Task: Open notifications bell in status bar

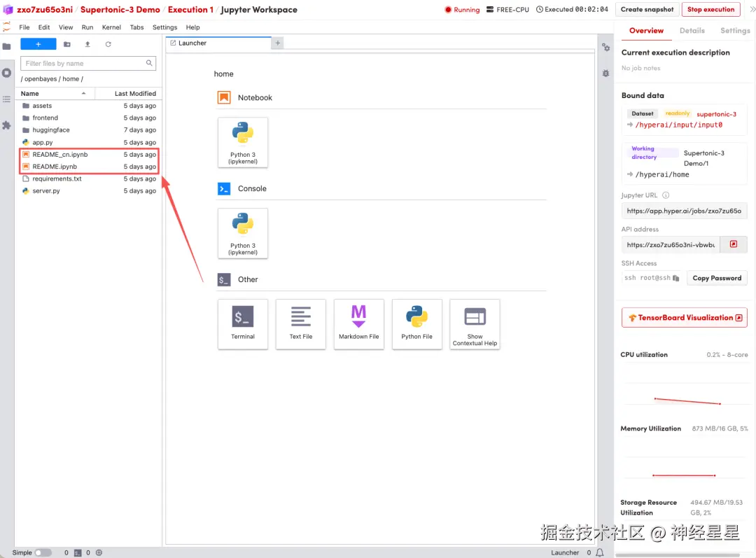Action: pos(600,552)
